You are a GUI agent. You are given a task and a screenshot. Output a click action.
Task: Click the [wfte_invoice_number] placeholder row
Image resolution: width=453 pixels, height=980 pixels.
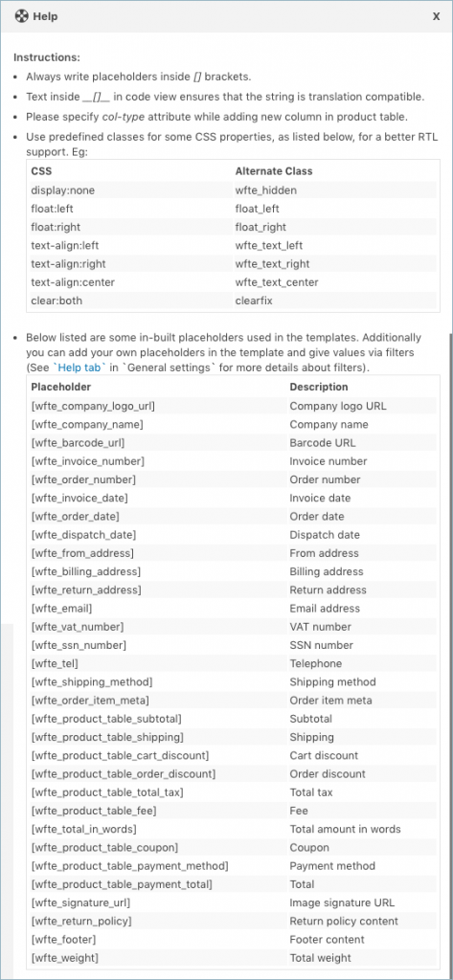[234, 461]
